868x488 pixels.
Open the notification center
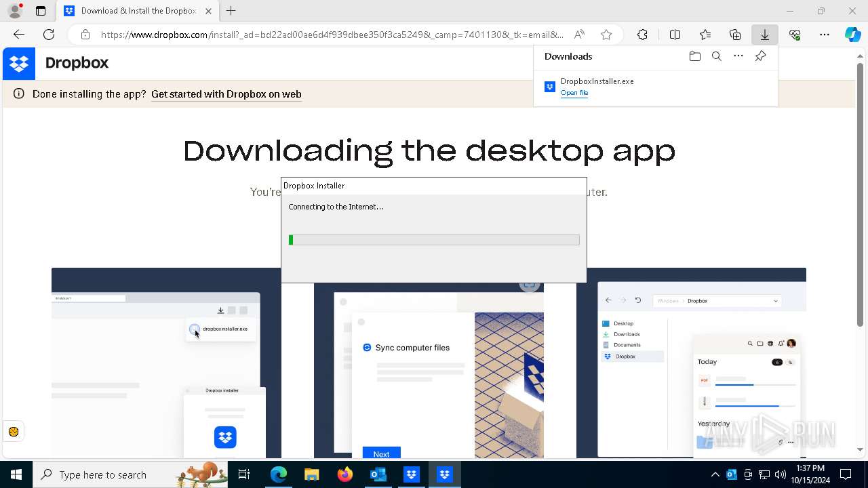pos(846,474)
